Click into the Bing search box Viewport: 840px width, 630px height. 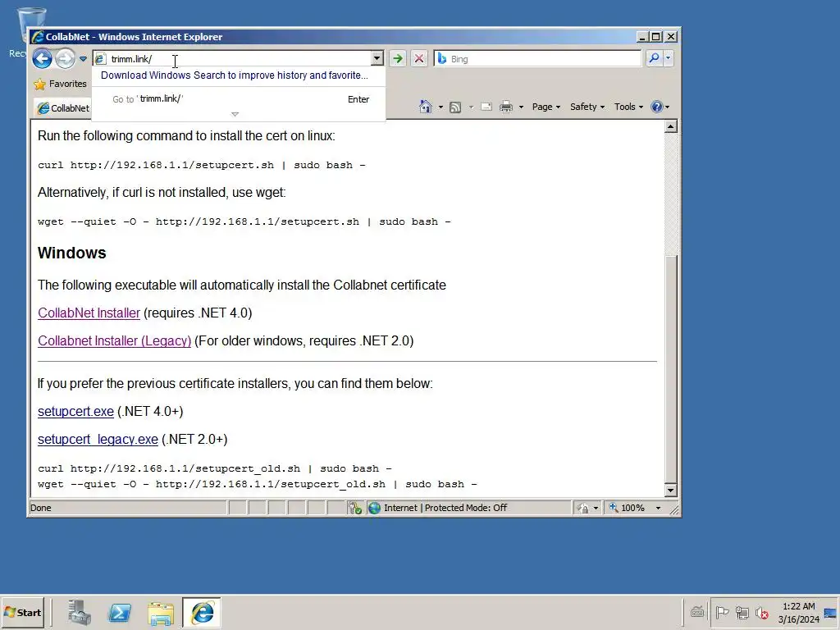pos(537,58)
